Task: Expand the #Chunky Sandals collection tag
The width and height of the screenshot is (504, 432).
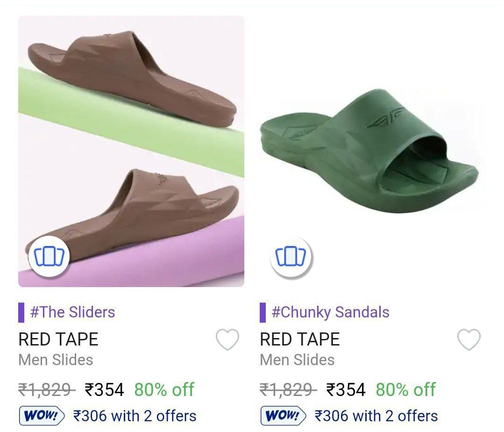Action: coord(329,312)
